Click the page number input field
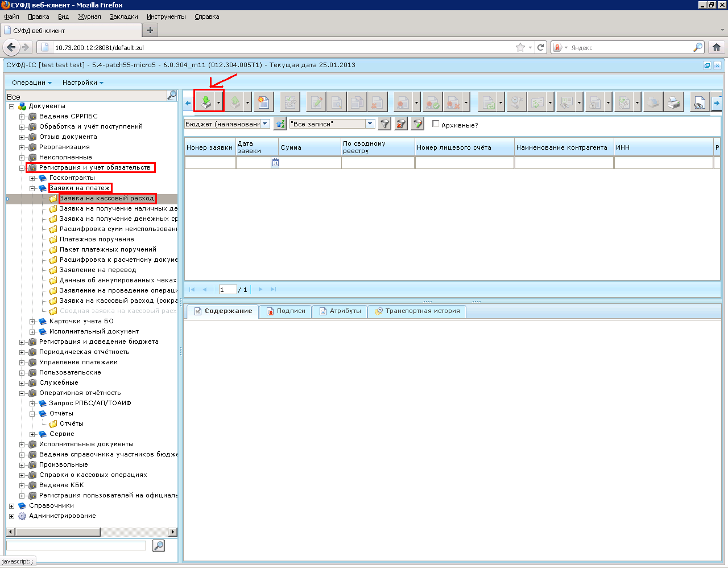 (227, 289)
